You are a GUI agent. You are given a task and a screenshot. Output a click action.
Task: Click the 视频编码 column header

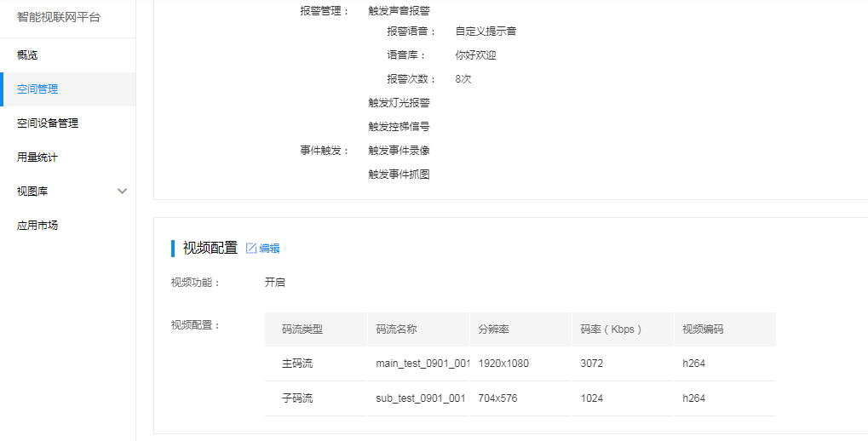(x=703, y=329)
